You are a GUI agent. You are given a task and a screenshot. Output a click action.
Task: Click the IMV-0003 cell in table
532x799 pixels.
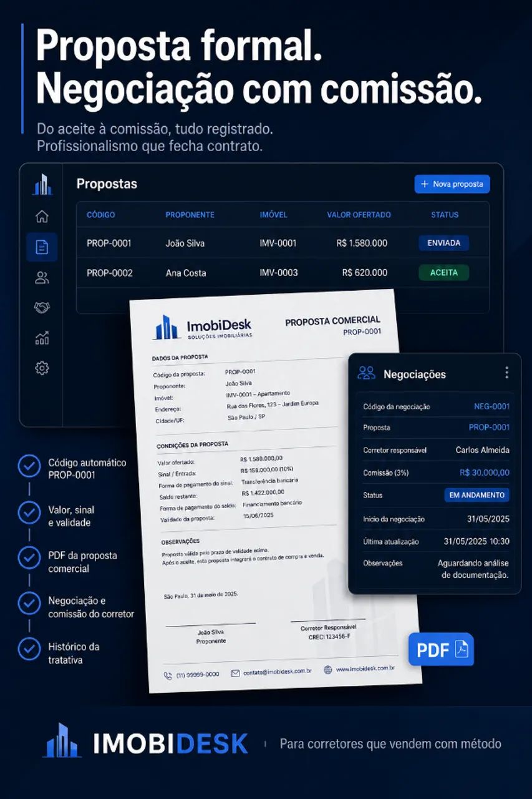279,273
